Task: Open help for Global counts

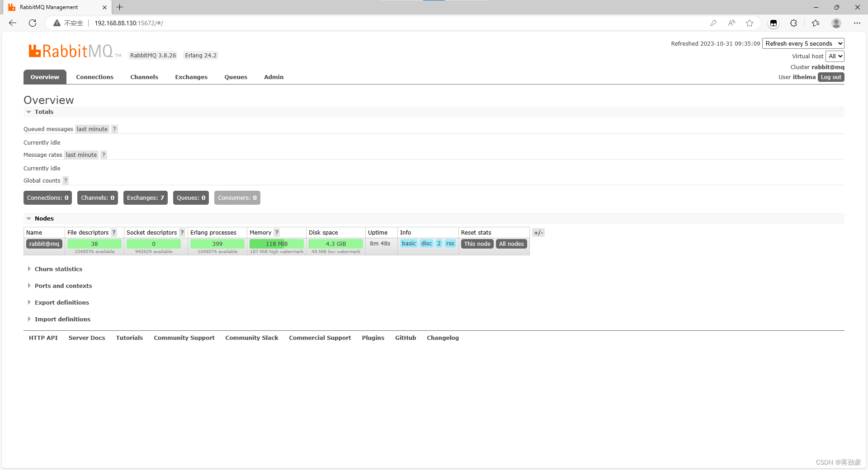Action: coord(66,181)
